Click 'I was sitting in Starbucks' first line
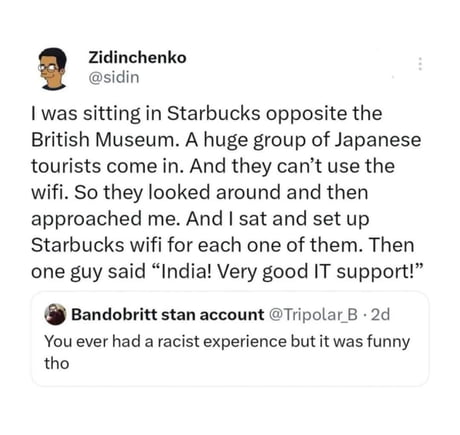This screenshot has height=435, width=460. pyautogui.click(x=146, y=114)
